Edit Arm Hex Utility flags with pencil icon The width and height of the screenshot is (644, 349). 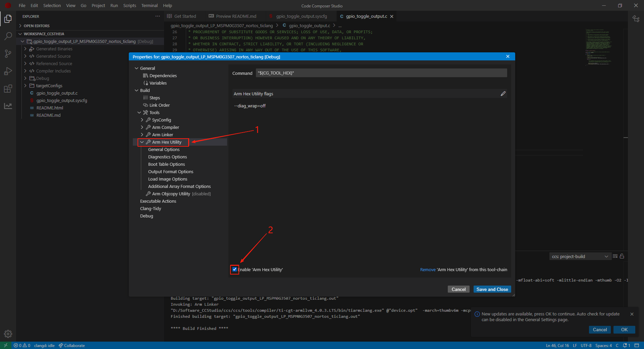pos(503,94)
